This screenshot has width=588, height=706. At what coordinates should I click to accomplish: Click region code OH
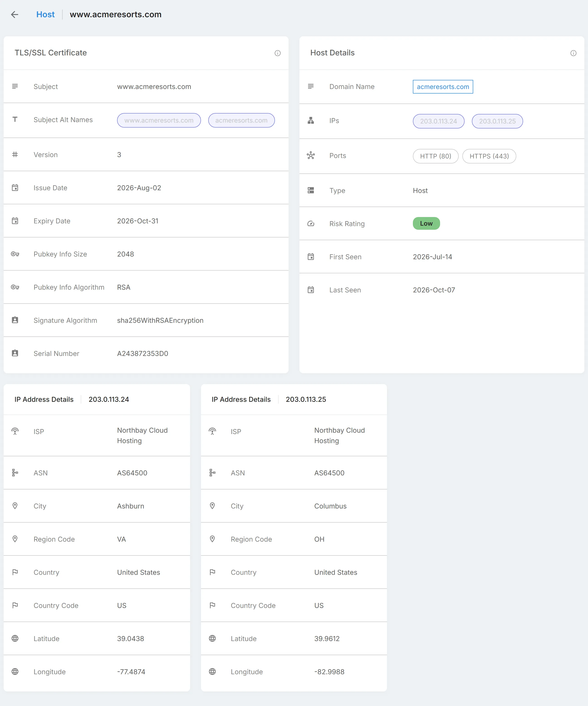click(x=319, y=539)
